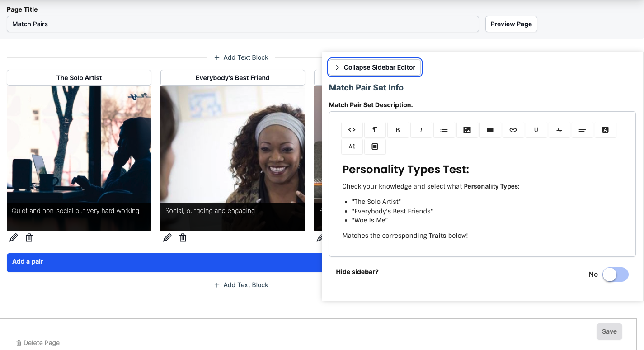The width and height of the screenshot is (644, 350).
Task: Toggle bold formatting in description editor
Action: click(x=398, y=130)
